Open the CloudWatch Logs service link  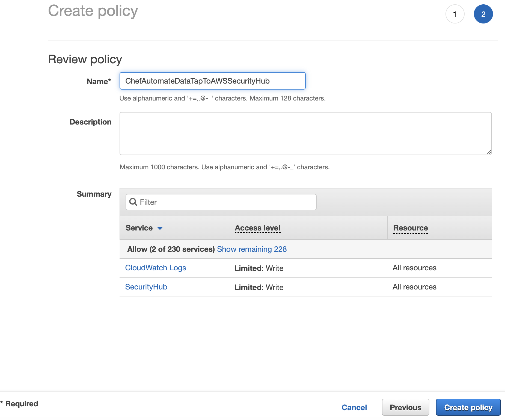pyautogui.click(x=156, y=268)
